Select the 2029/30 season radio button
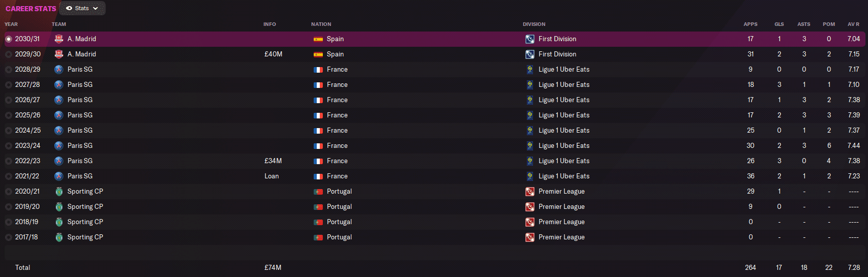 coord(9,54)
